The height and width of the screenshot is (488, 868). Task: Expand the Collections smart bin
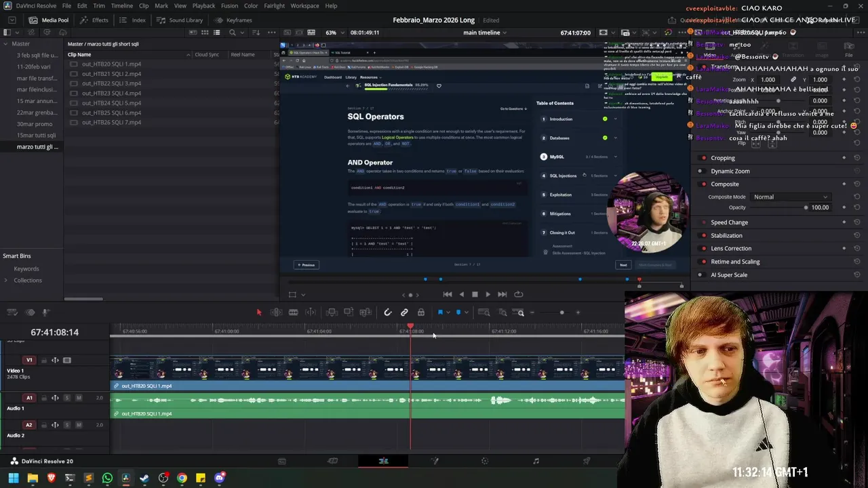[x=6, y=280]
